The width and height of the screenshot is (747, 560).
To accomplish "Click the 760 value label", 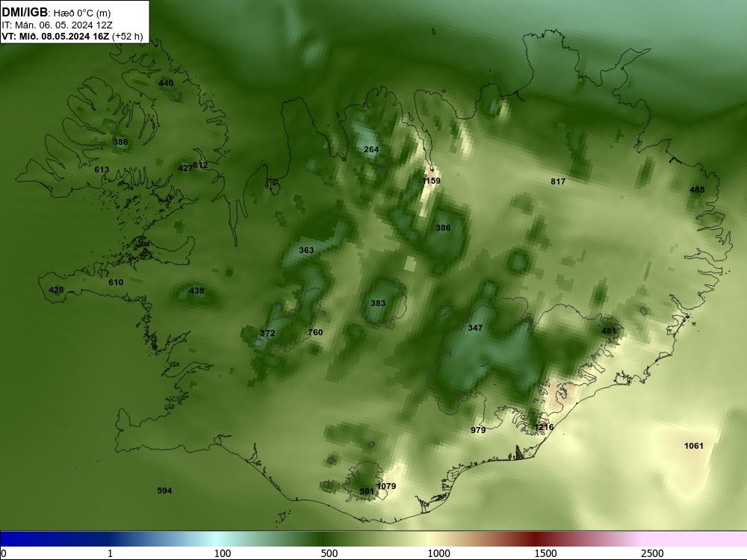I will (315, 332).
